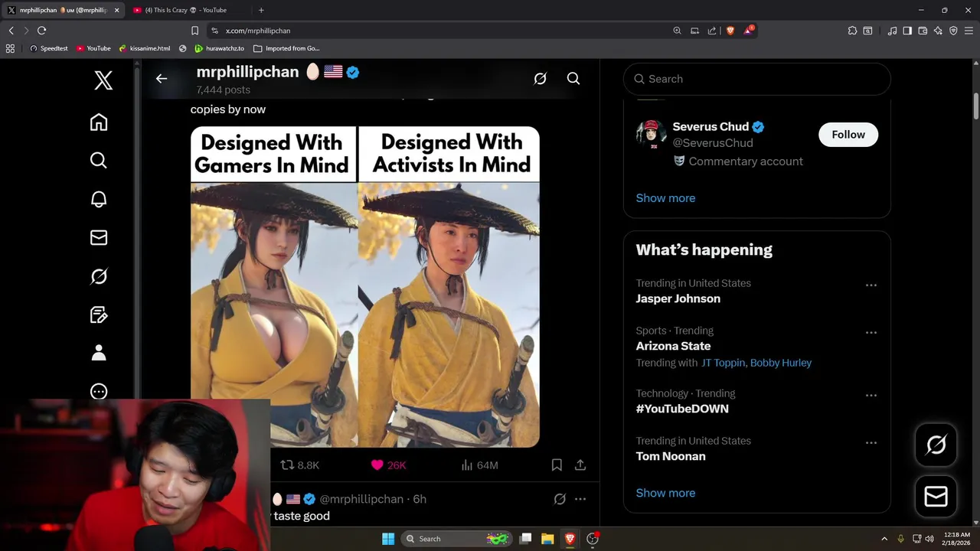Open Brave VPN shield icon
This screenshot has height=551, width=980.
coord(953,31)
